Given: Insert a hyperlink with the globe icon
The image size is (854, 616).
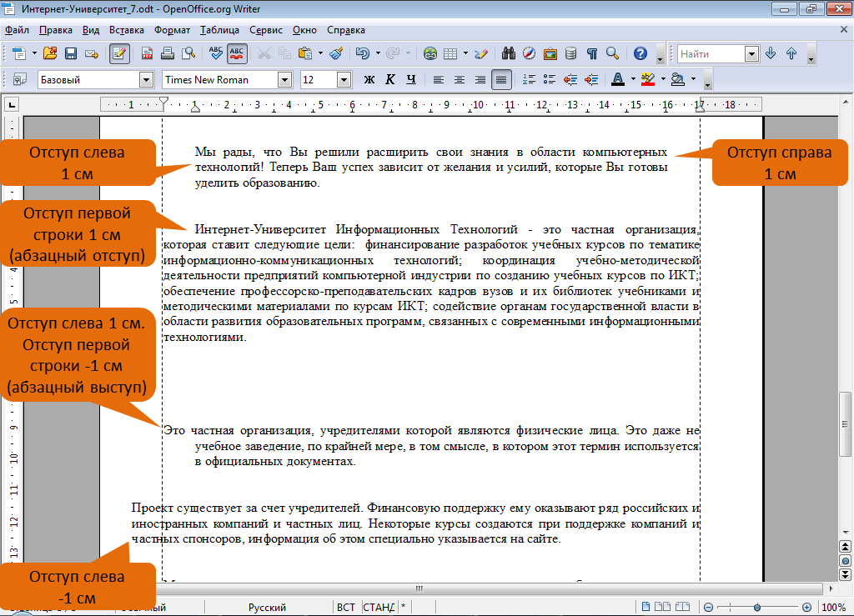Looking at the screenshot, I should pyautogui.click(x=430, y=53).
